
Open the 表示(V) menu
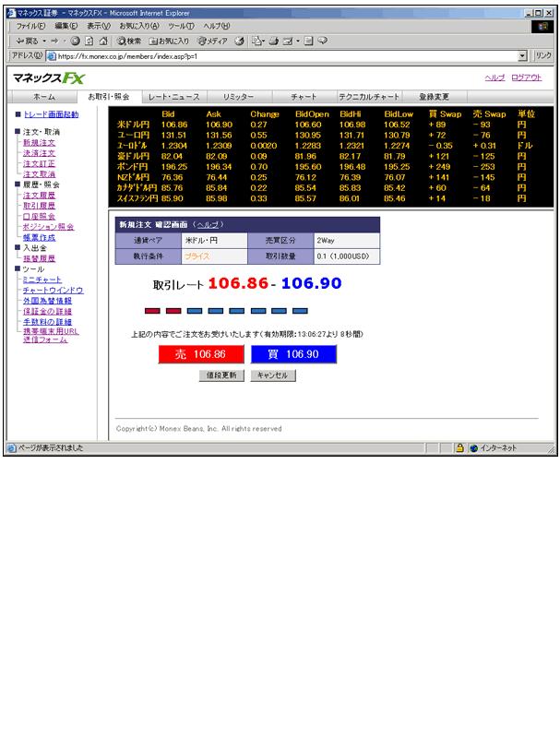99,26
